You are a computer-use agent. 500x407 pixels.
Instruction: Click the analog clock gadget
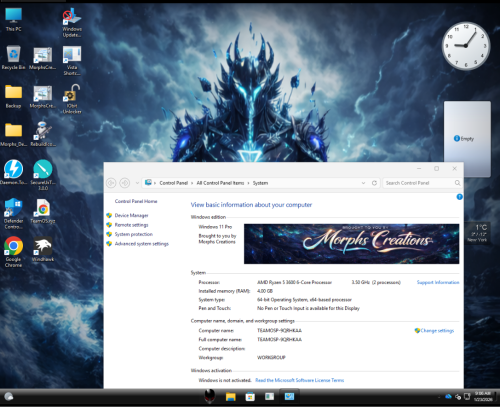466,46
